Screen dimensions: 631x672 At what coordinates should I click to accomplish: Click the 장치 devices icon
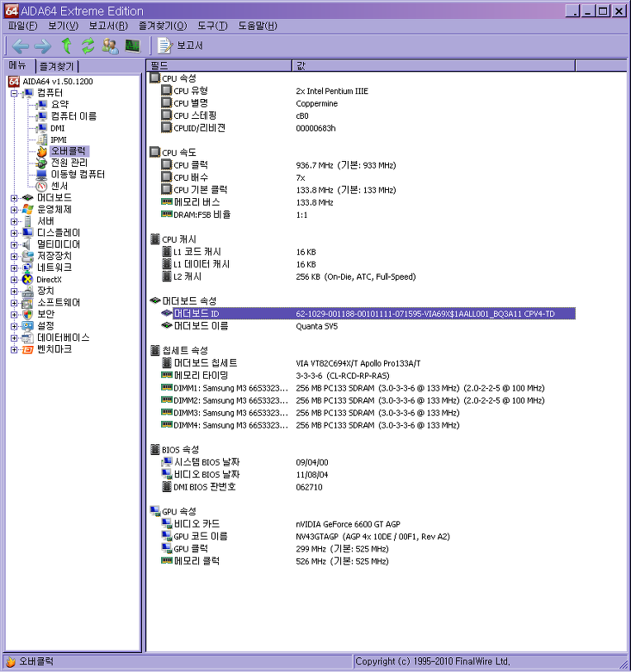tap(27, 291)
